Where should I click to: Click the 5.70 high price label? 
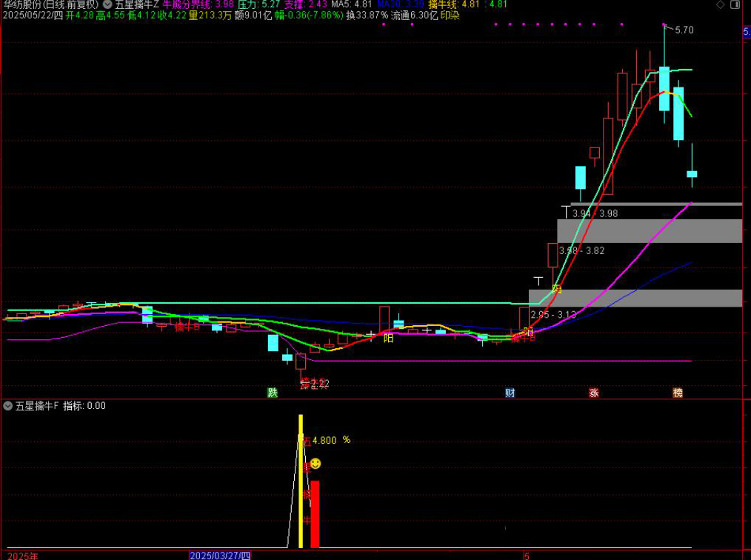pos(684,30)
